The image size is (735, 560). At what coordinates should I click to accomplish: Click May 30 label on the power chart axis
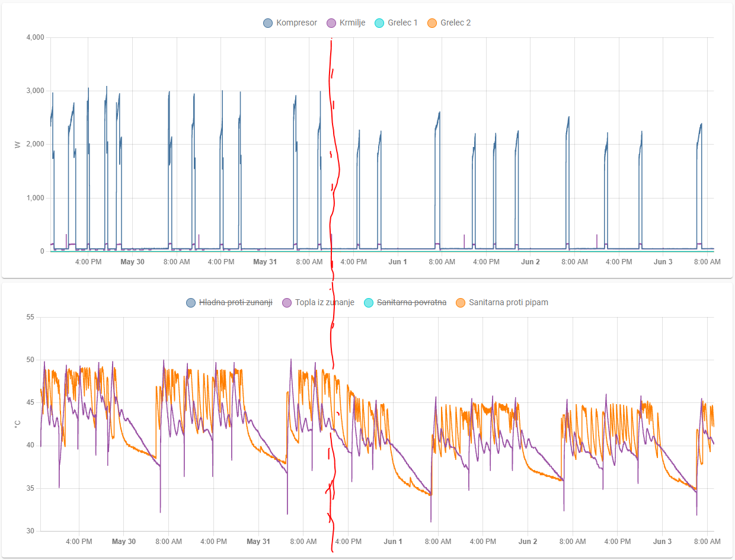(132, 261)
